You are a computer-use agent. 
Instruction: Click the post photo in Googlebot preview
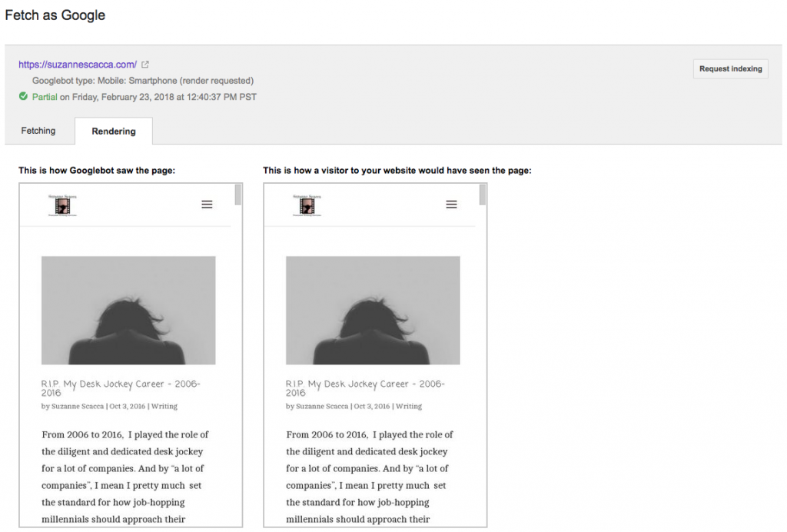(128, 310)
